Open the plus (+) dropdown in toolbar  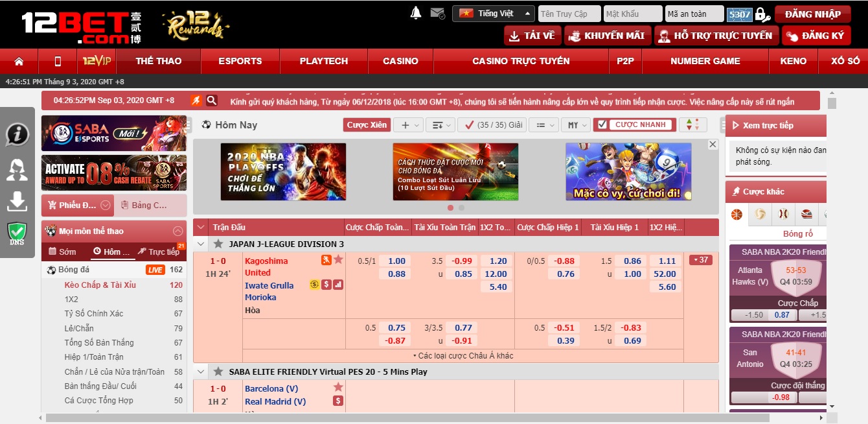[409, 125]
